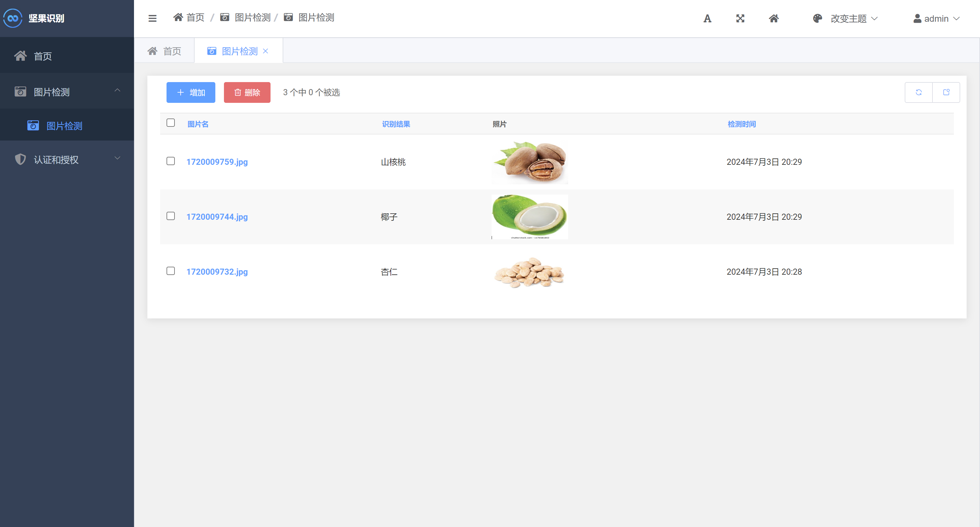Screen dimensions: 980x527
Task: Click the home icon in top toolbar
Action: click(773, 18)
